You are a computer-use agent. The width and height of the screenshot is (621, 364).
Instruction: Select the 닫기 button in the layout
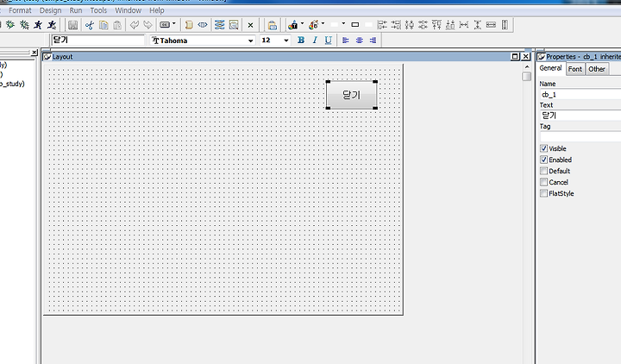point(351,95)
